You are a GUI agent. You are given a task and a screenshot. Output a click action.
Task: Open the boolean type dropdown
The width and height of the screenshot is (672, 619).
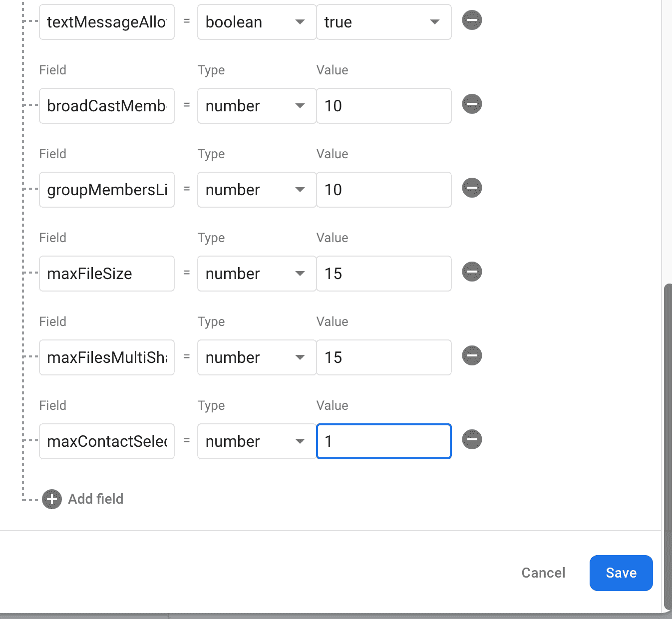pyautogui.click(x=256, y=22)
